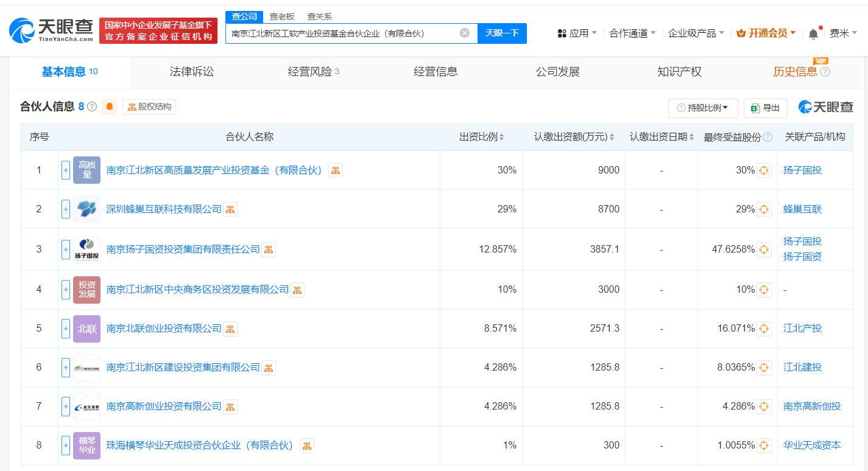
Task: Click the beneficiary trace icon beside 16.071%
Action: [x=764, y=329]
